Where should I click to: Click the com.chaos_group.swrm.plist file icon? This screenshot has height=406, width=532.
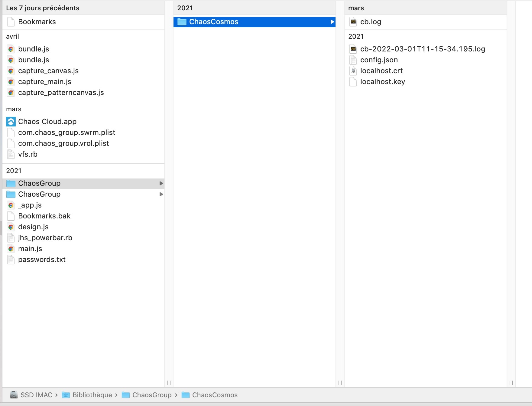[11, 133]
